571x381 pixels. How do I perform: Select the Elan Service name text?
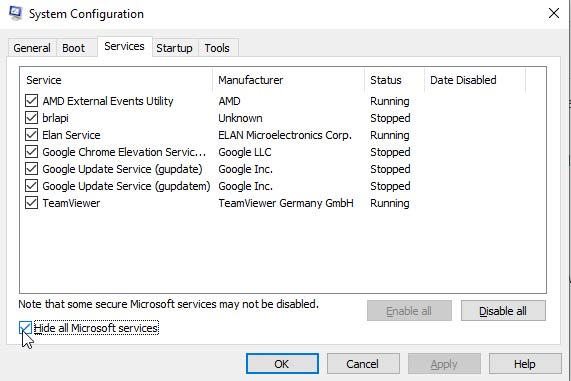[x=71, y=135]
